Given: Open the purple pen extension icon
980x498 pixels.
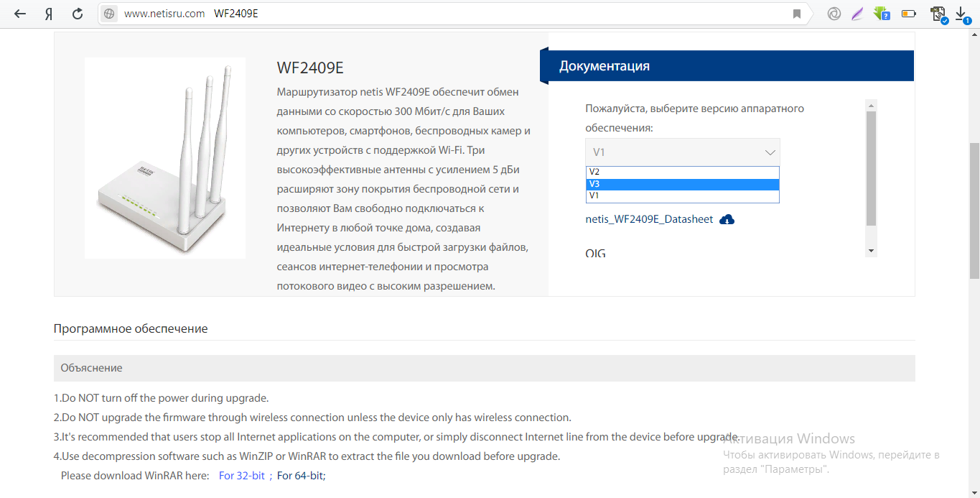Looking at the screenshot, I should pyautogui.click(x=857, y=14).
